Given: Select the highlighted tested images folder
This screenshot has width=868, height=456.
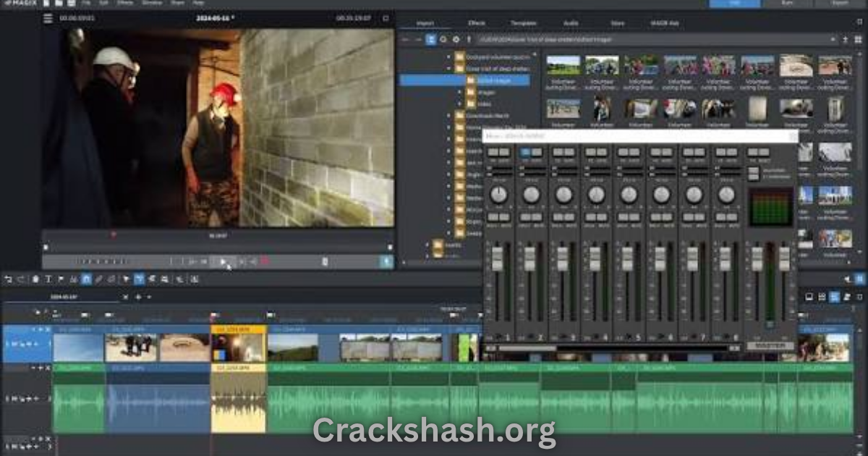Looking at the screenshot, I should pos(464,80).
